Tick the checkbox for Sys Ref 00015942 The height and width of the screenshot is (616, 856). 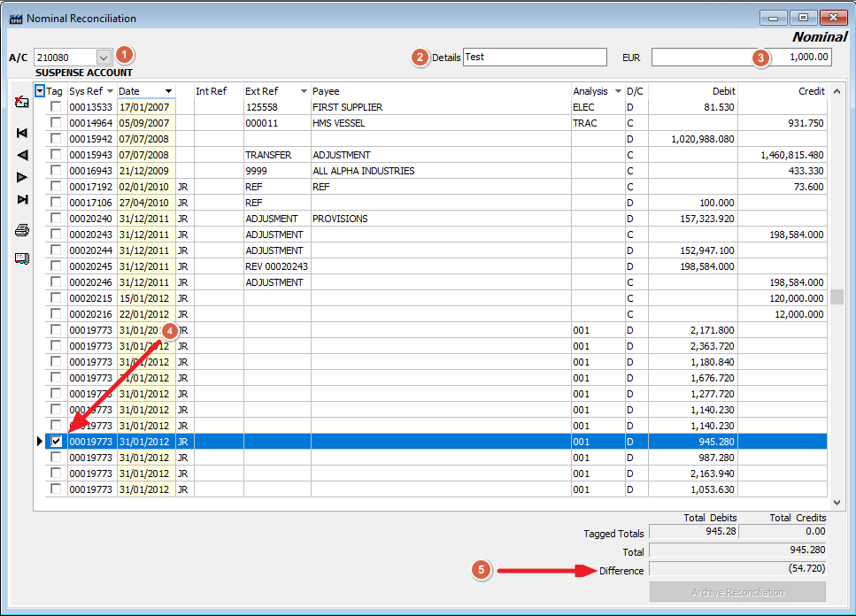coord(56,138)
